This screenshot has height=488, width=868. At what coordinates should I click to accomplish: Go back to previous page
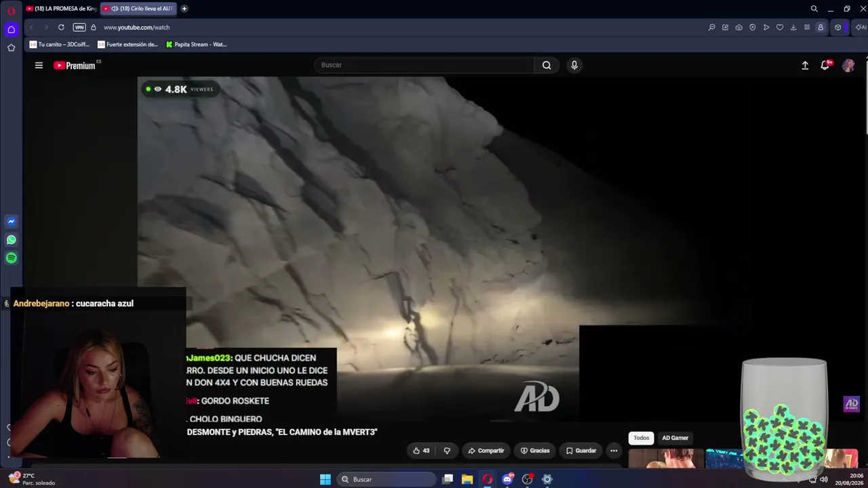(31, 27)
